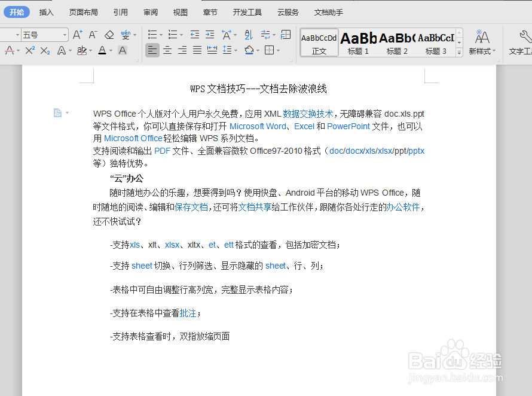Expand bulleted list dropdown arrow

161,35
